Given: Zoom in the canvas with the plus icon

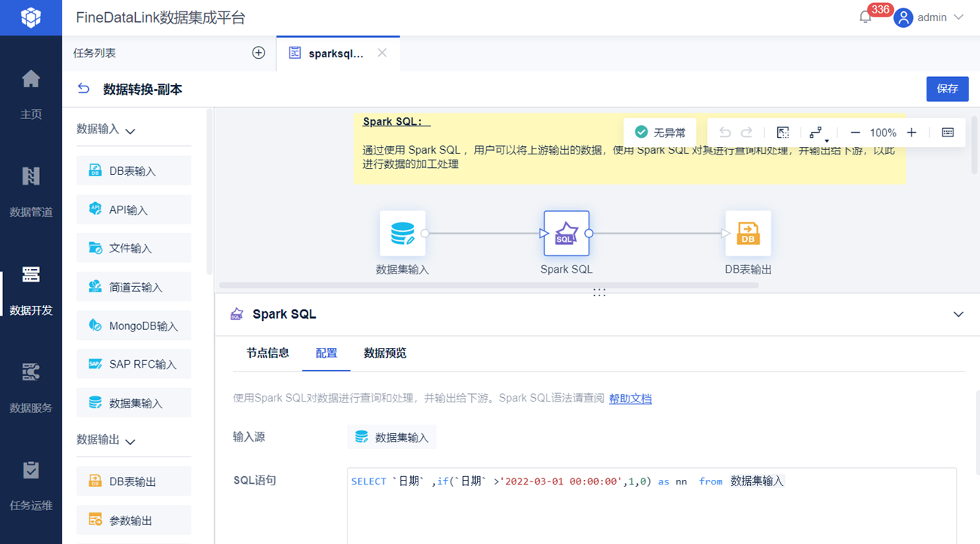Looking at the screenshot, I should (x=911, y=133).
